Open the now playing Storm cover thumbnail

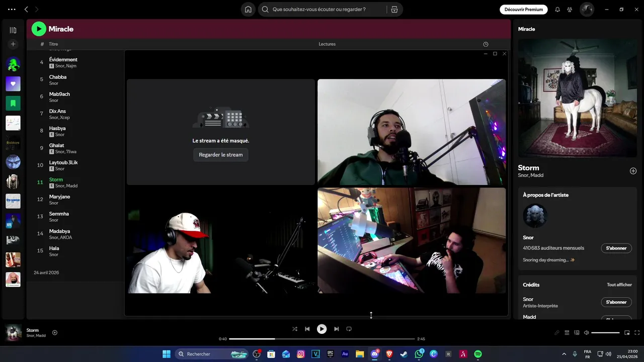(x=13, y=332)
